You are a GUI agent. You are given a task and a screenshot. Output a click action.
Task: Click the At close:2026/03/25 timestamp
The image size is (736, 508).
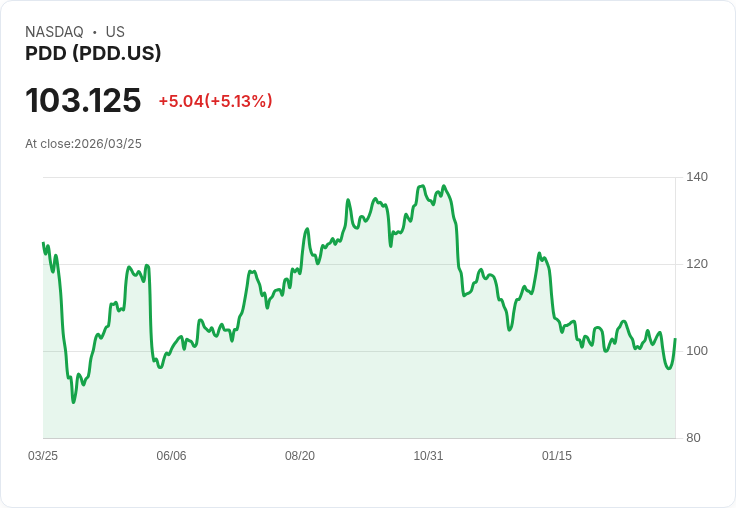pyautogui.click(x=84, y=144)
